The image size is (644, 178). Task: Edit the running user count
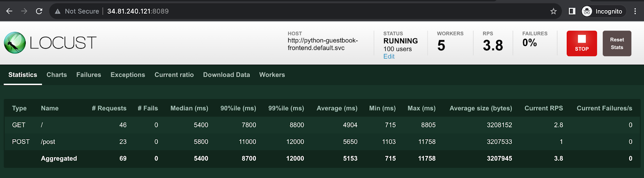(x=389, y=57)
